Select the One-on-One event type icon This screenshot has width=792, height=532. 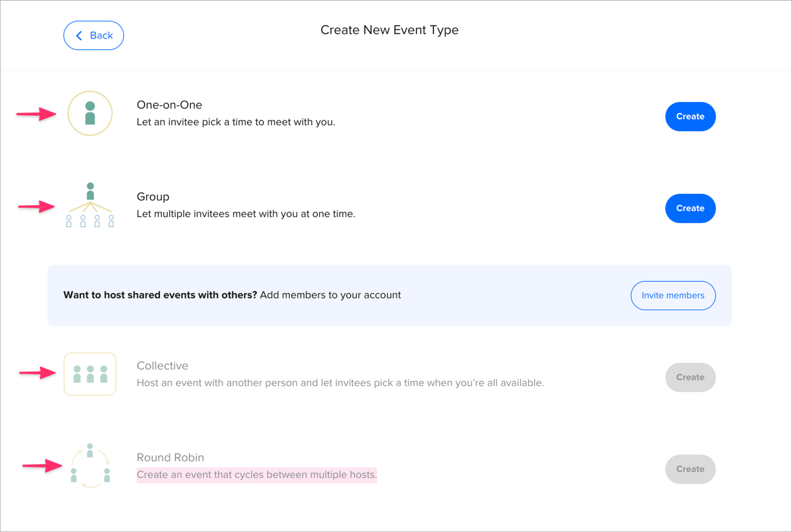[90, 113]
